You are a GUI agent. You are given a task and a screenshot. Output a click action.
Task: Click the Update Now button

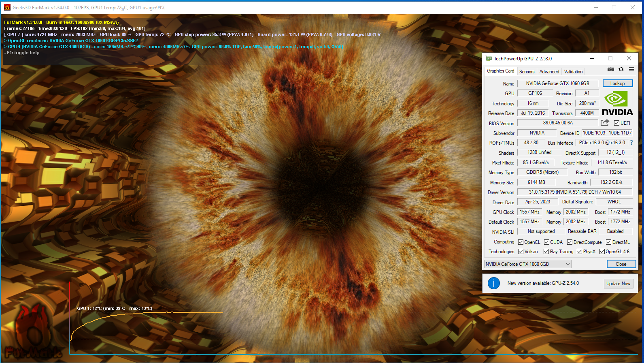[618, 284]
